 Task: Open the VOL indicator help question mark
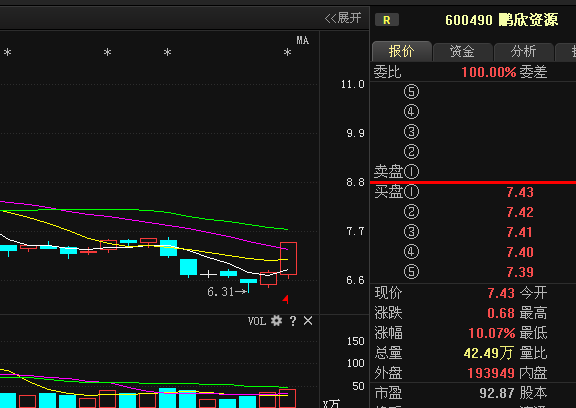(293, 321)
